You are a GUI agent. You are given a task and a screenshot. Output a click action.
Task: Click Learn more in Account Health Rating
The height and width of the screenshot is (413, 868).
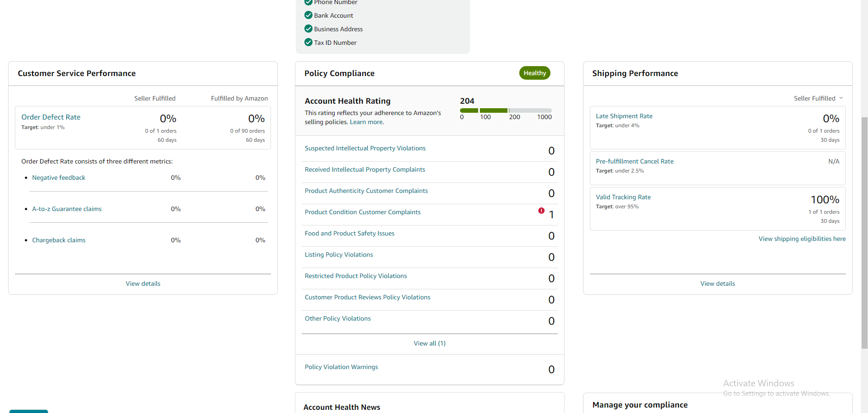[x=367, y=122]
